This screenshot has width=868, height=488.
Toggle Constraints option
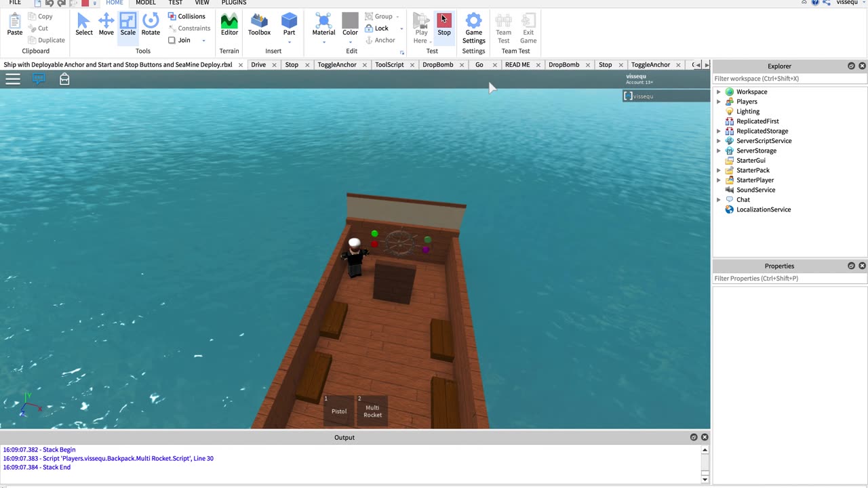coord(189,28)
